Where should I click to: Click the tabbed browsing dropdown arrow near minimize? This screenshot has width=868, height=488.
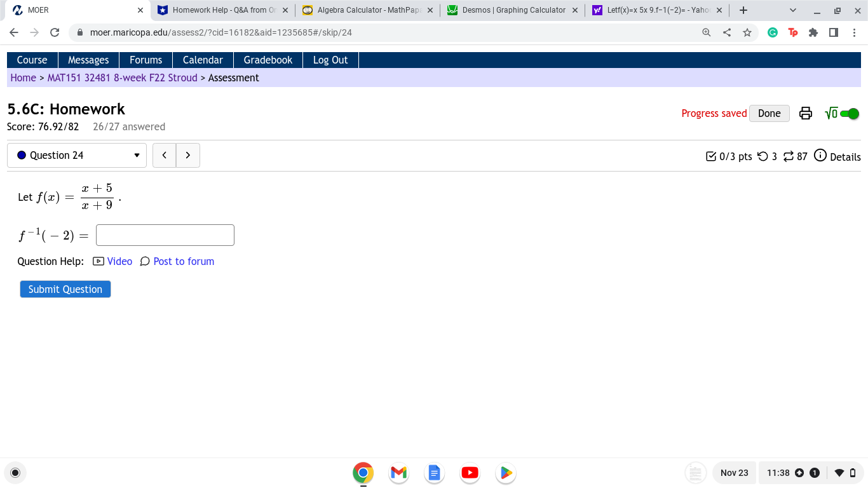(x=793, y=10)
